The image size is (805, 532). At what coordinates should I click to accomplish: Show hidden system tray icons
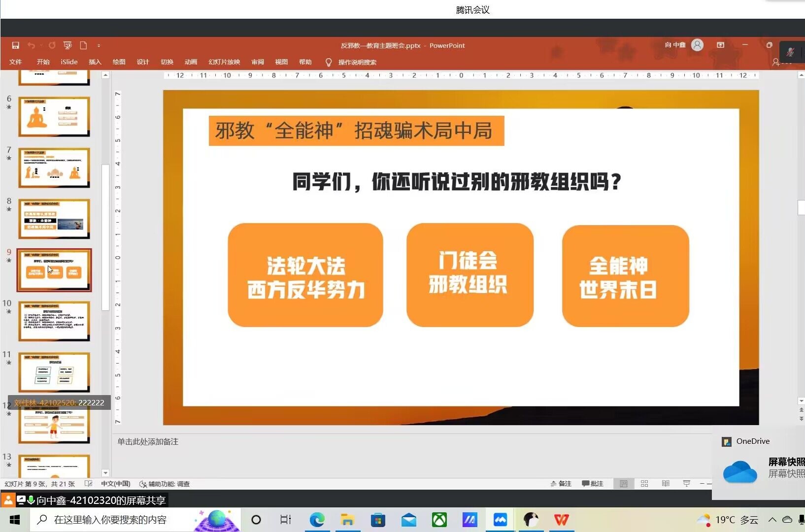(772, 520)
